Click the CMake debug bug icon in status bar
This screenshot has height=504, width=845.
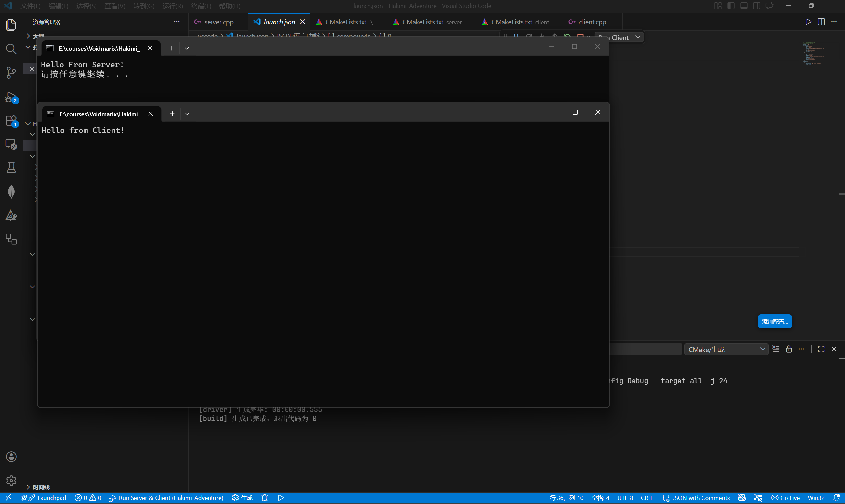pos(265,498)
